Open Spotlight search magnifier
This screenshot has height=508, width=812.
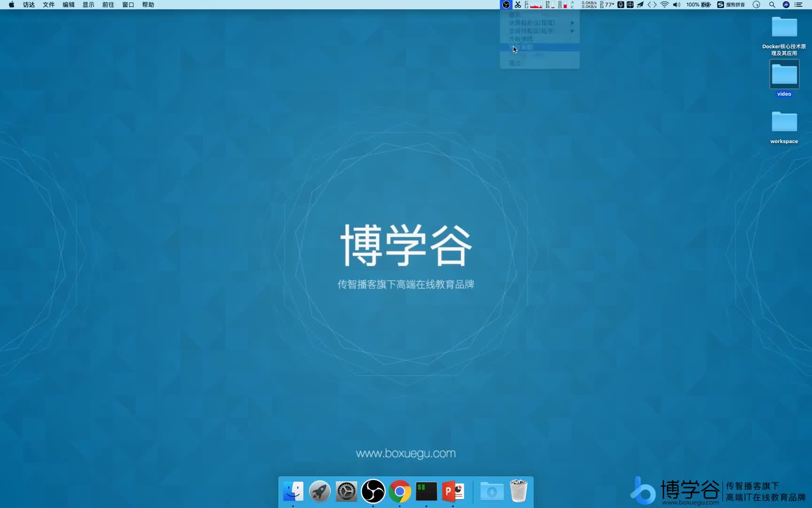[x=772, y=5]
